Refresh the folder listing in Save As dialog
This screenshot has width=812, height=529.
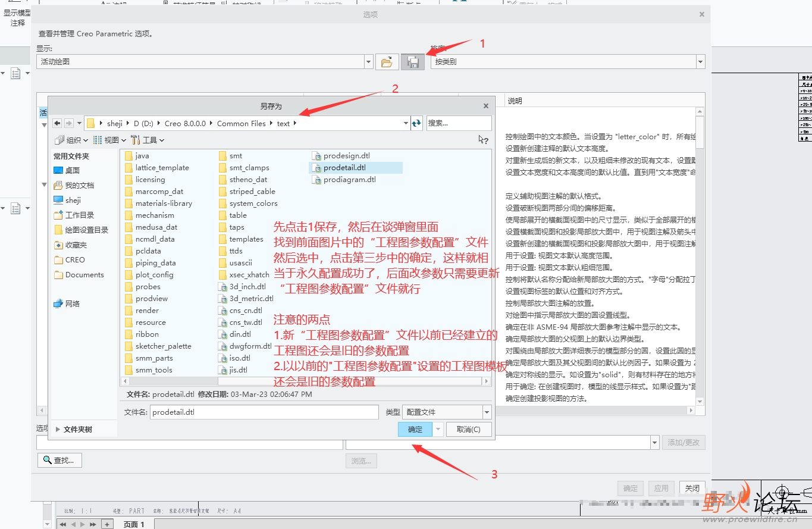[416, 123]
